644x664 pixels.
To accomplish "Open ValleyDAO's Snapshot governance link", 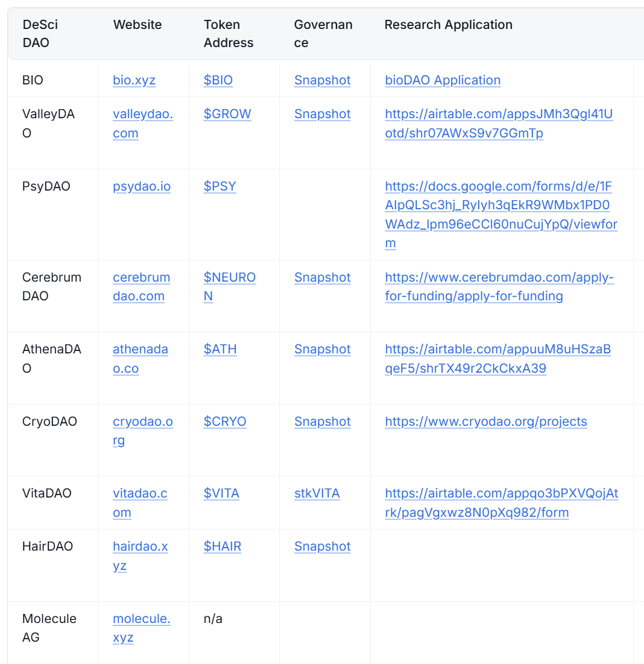I will click(322, 114).
